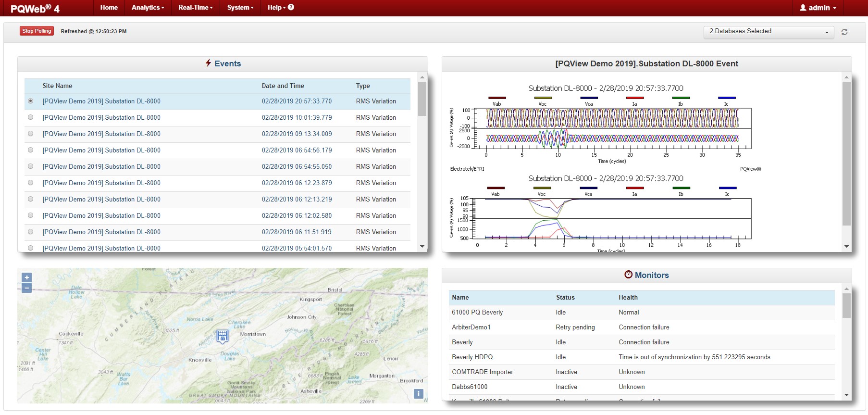Click the Knoxville label on the map
The width and height of the screenshot is (868, 415).
200,360
